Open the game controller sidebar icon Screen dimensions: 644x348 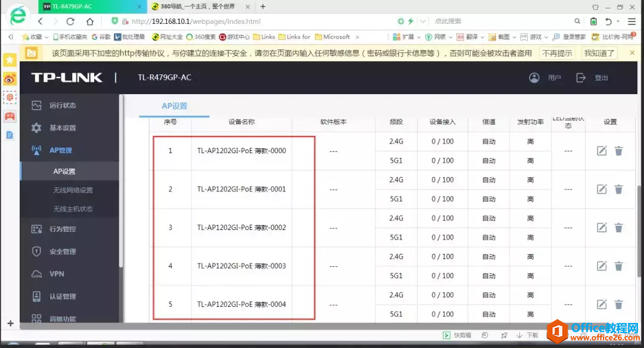tap(10, 117)
